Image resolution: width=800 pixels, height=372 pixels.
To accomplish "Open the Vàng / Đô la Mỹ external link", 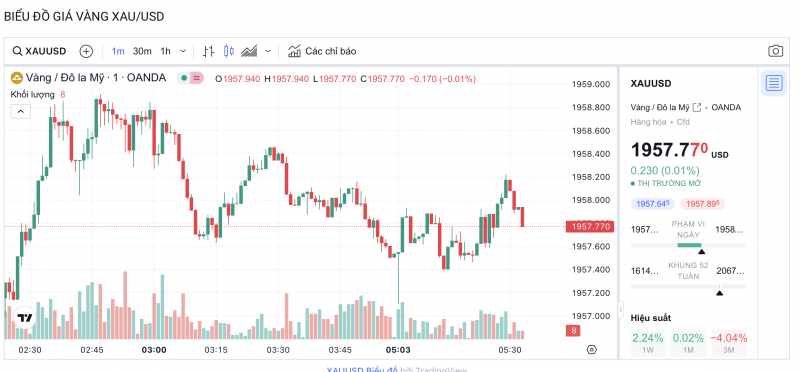I will point(697,107).
